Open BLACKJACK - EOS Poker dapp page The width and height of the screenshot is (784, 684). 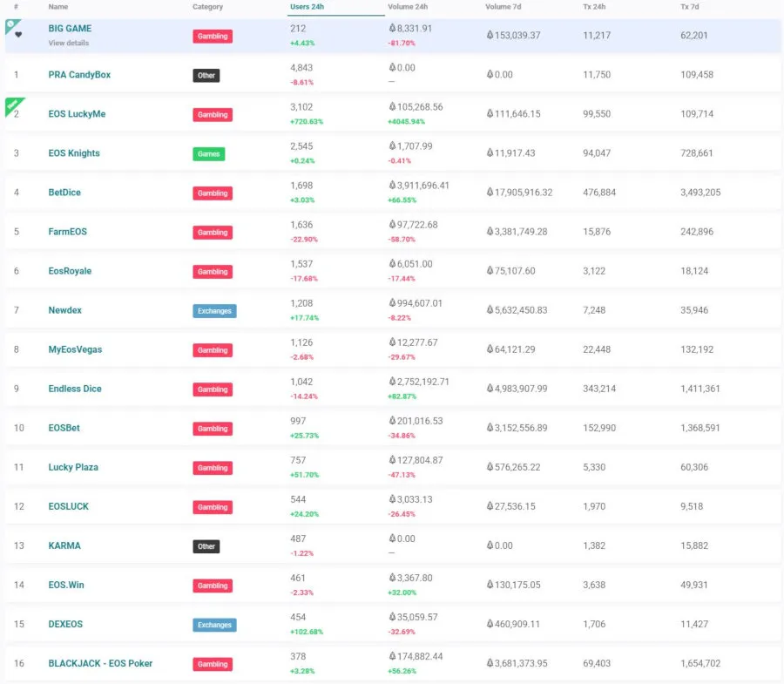(100, 663)
